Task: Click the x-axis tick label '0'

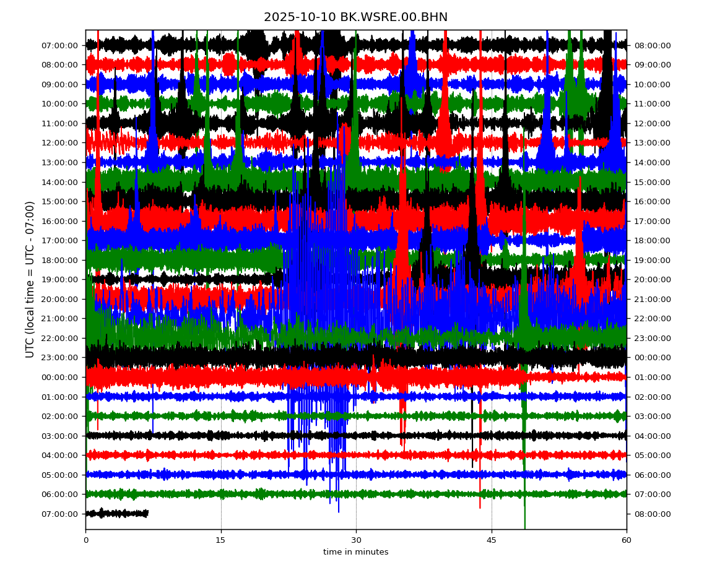Action: pos(85,540)
